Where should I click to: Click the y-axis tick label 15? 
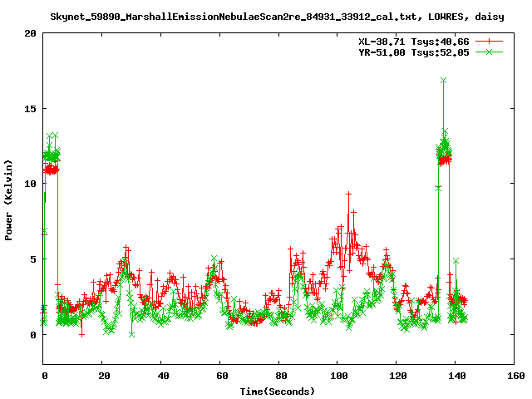30,109
